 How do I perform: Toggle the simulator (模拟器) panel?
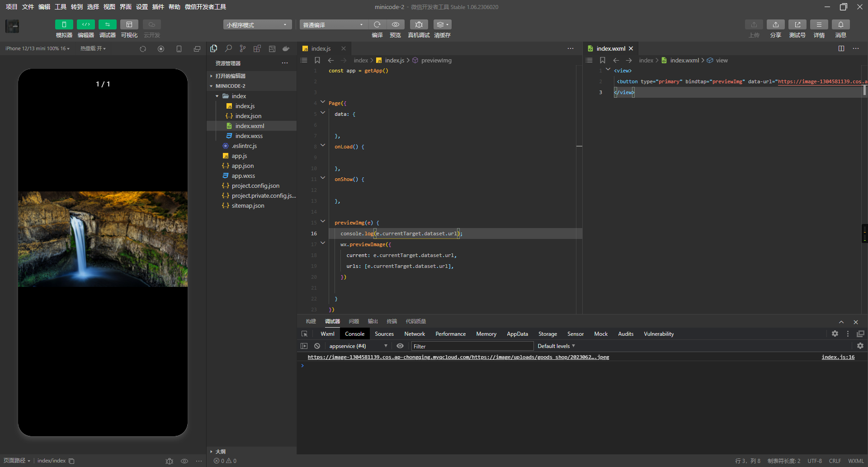pyautogui.click(x=64, y=24)
